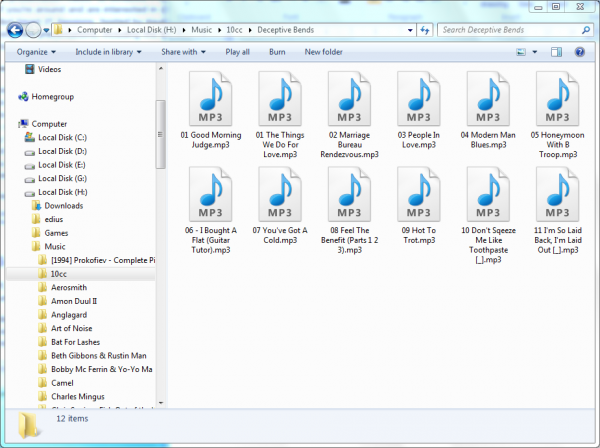Select 10 Don't Sqeeze Me Like Toothpaste icon
Viewport: 600px width, 448px height.
click(x=488, y=194)
